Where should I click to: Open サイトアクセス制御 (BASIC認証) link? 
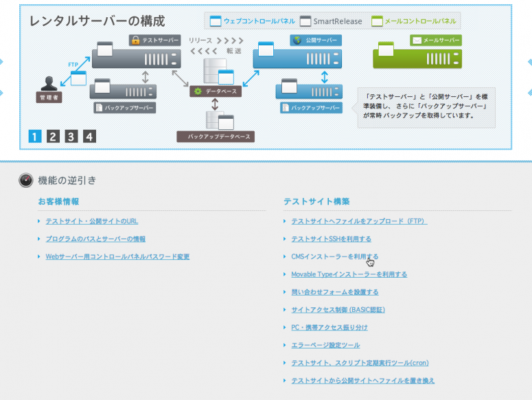click(x=338, y=310)
